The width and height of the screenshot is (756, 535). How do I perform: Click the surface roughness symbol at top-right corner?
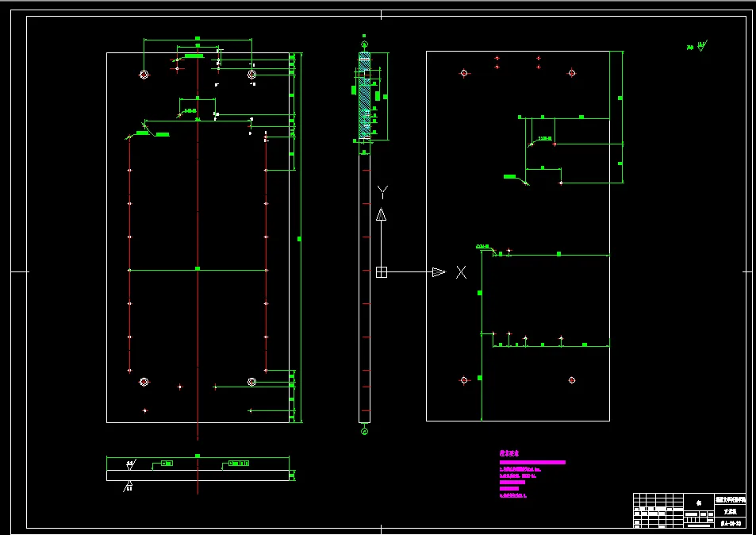coord(701,46)
